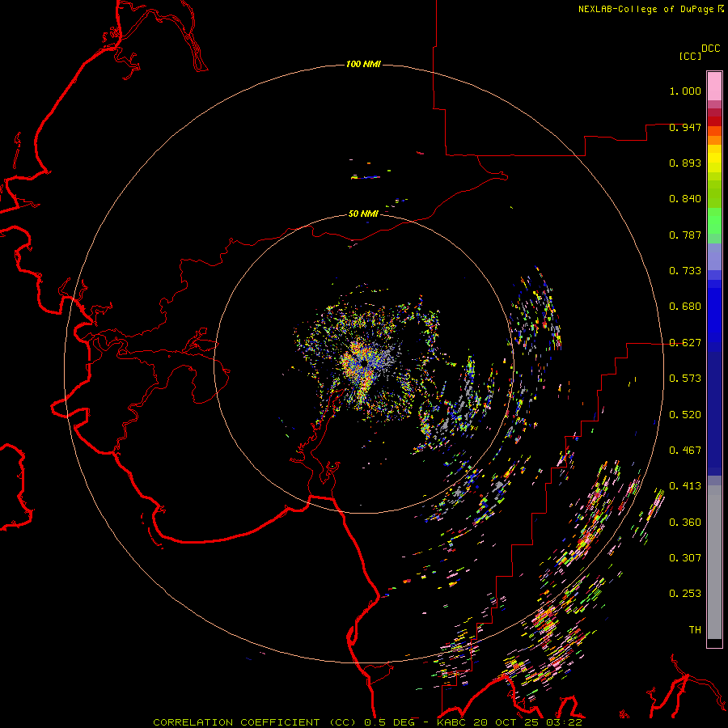Image resolution: width=728 pixels, height=728 pixels.
Task: Click the 0.840 color scale value
Action: click(x=685, y=199)
